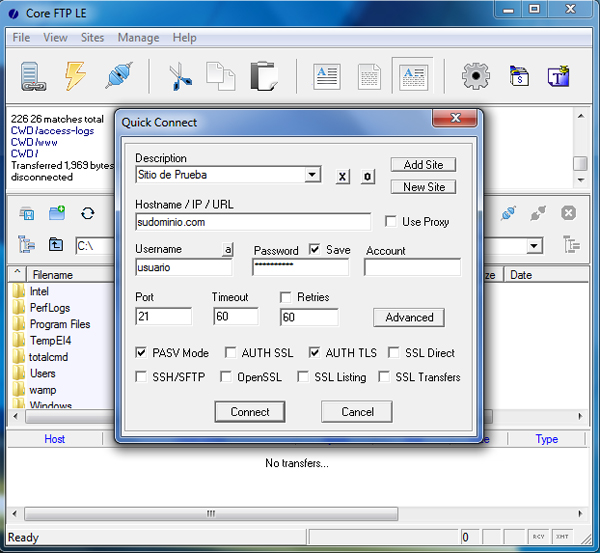Enable the Use Proxy checkbox
The image size is (600, 553).
click(390, 221)
